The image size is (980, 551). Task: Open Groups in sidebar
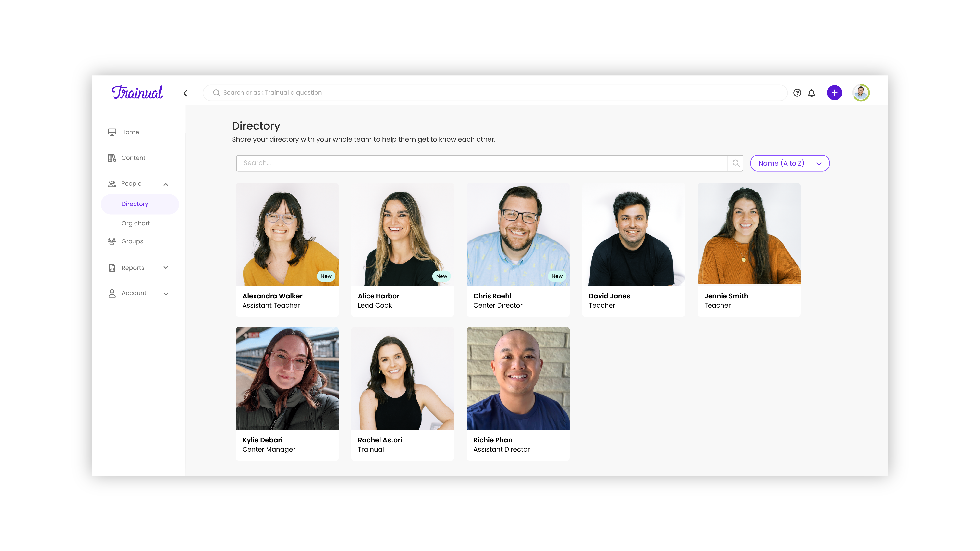[x=132, y=241]
